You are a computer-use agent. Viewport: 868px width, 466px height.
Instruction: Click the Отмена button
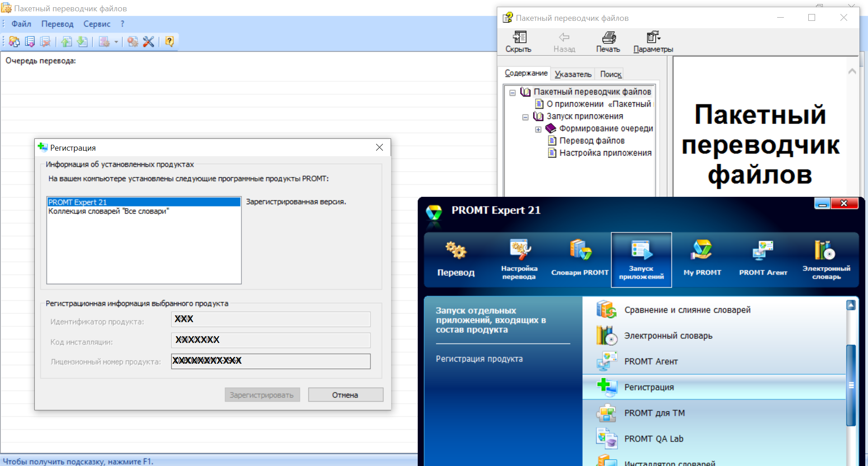(345, 395)
